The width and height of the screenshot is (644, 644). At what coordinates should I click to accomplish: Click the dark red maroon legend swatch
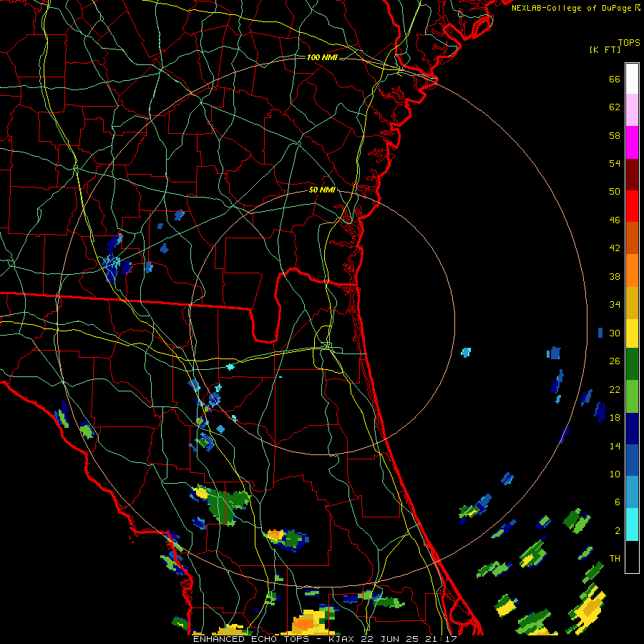pos(632,174)
